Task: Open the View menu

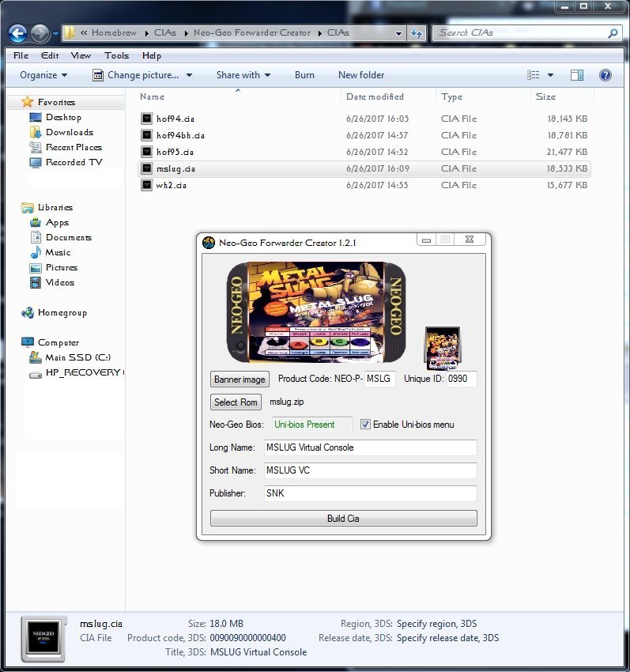Action: point(81,55)
